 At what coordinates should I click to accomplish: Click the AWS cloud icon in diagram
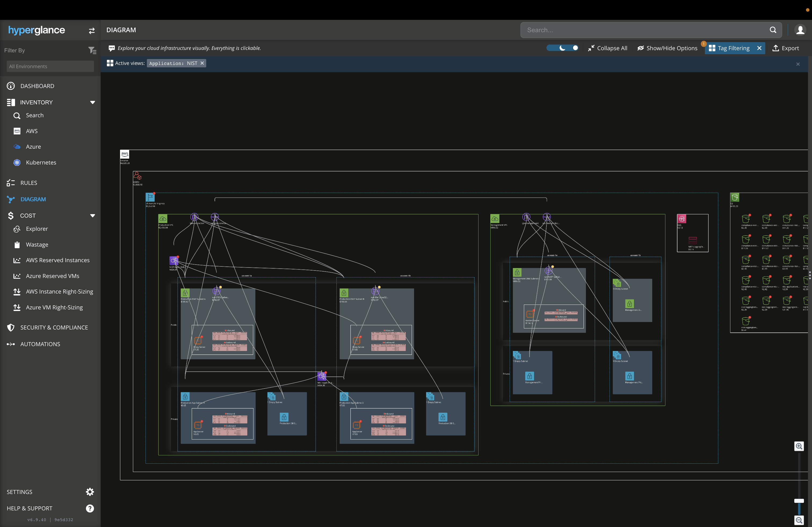click(x=125, y=154)
